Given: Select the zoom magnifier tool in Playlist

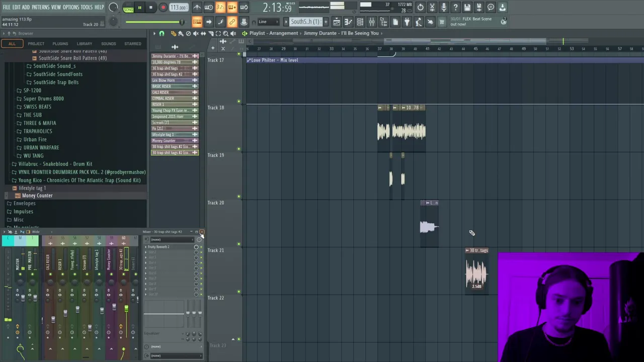Looking at the screenshot, I should 225,34.
